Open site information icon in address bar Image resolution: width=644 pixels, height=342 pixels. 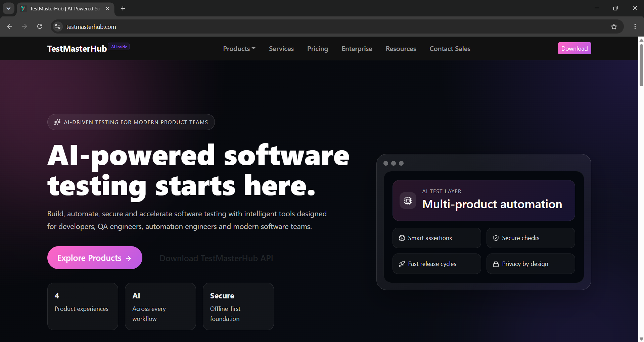[58, 26]
